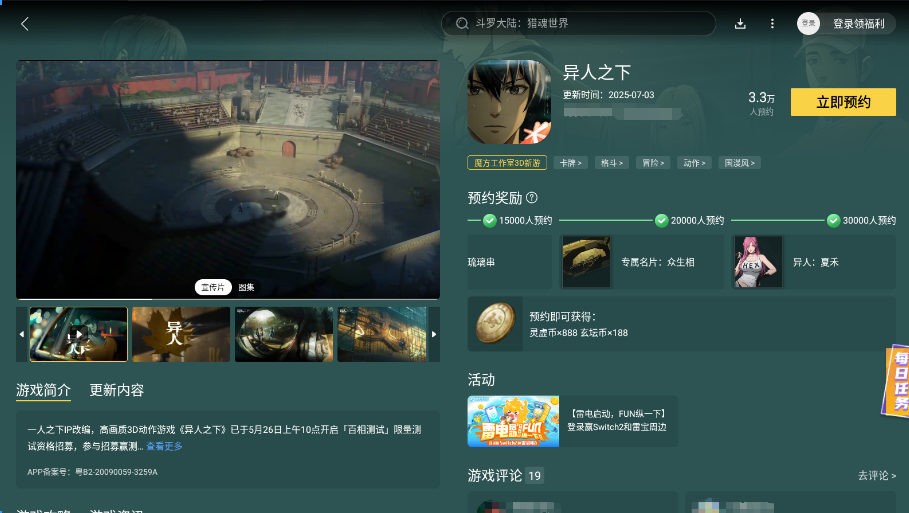Open 去评论 link
The height and width of the screenshot is (513, 909).
(877, 475)
